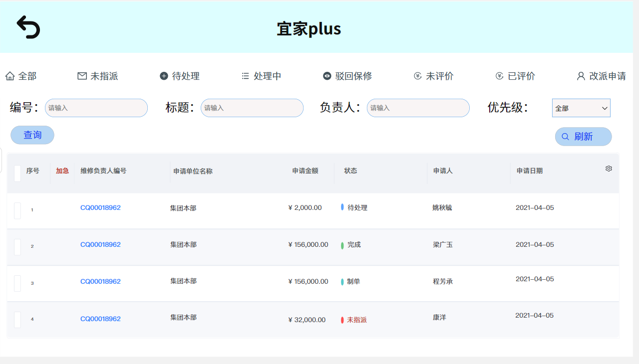The height and width of the screenshot is (364, 639).
Task: Focus the 编号 input field
Action: pos(96,108)
